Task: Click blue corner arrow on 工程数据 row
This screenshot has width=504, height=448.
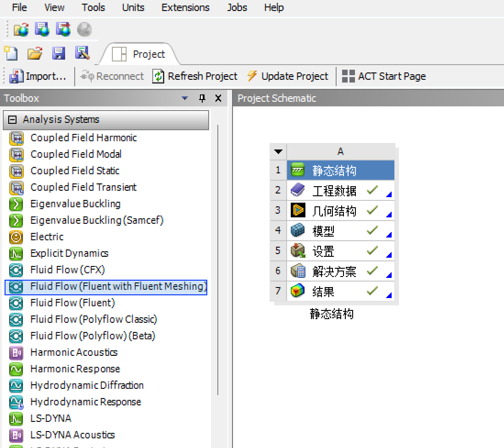Action: pos(389,194)
